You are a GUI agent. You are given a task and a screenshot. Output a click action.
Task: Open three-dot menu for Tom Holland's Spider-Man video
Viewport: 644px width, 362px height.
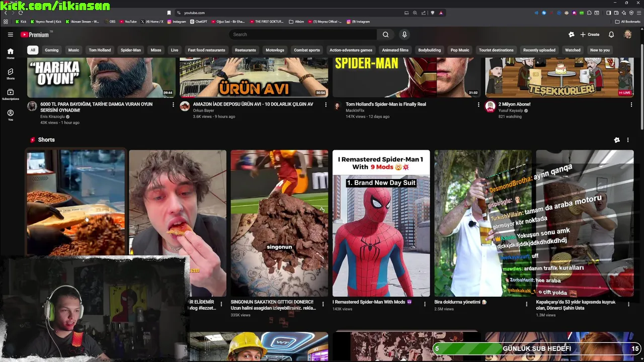pos(478,105)
